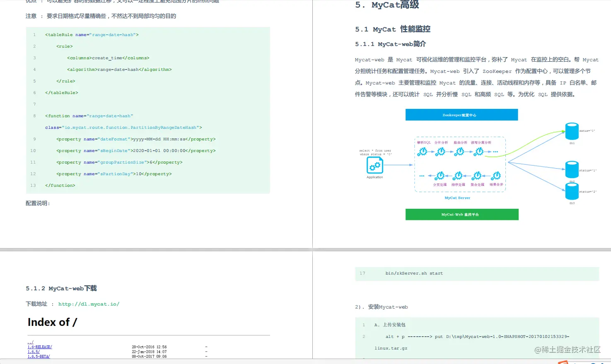The height and width of the screenshot is (364, 611).
Task: Open the 1.6.5-BETA/ directory link
Action: (x=38, y=356)
